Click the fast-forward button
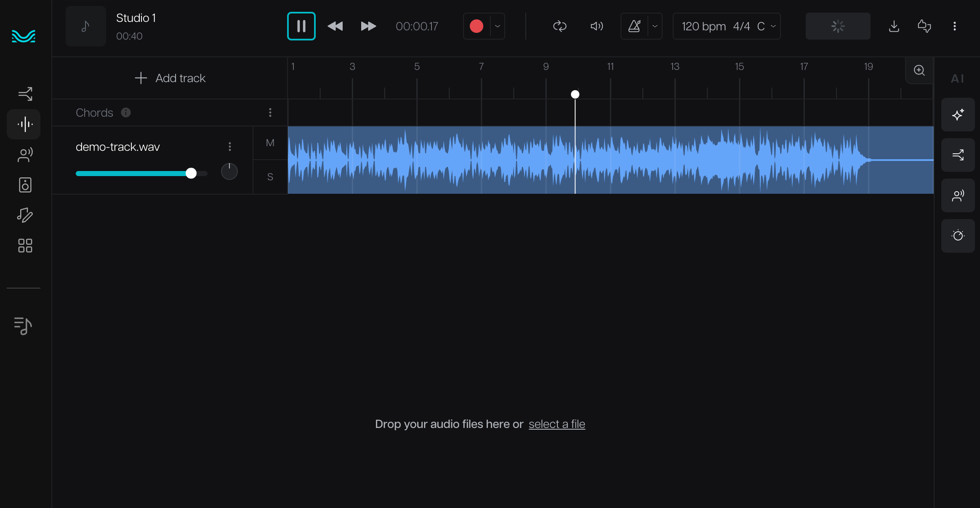This screenshot has height=508, width=980. click(x=368, y=26)
